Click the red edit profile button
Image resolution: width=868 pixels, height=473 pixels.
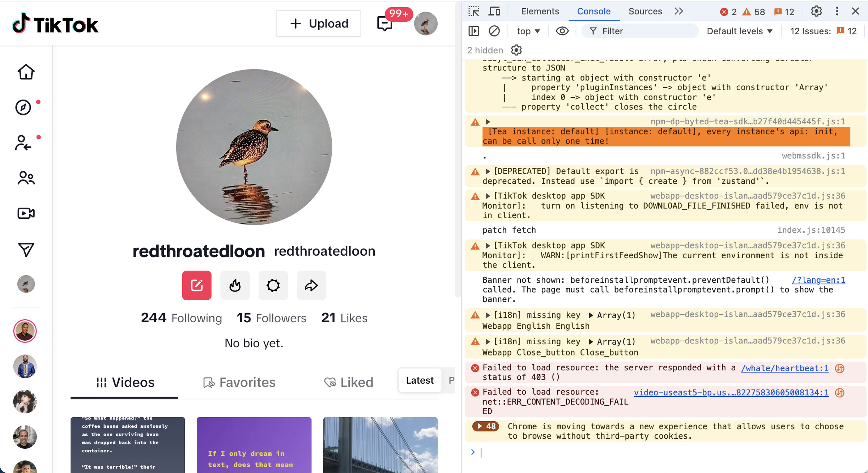pos(196,285)
